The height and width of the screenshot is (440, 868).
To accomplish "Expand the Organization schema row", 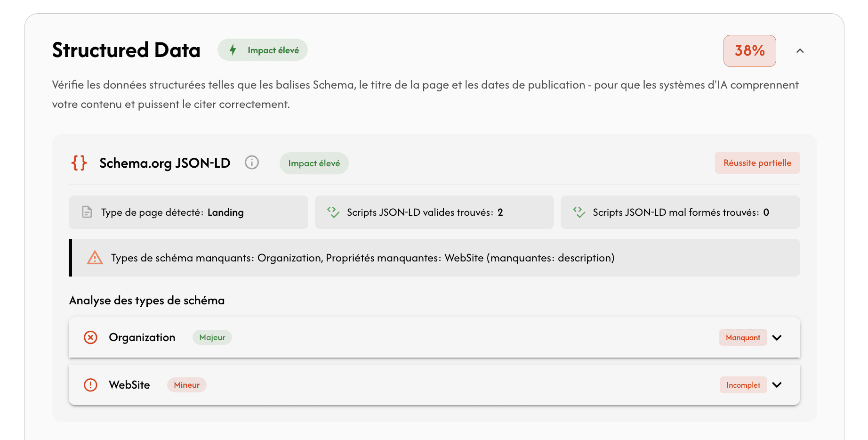I will click(x=777, y=337).
